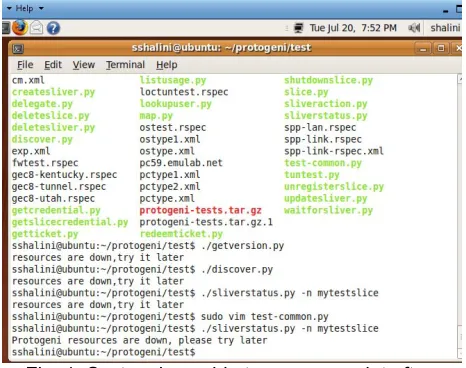Click gec8-kentucky.rspec file name
Image resolution: width=466 pixels, height=368 pixels.
tap(64, 175)
